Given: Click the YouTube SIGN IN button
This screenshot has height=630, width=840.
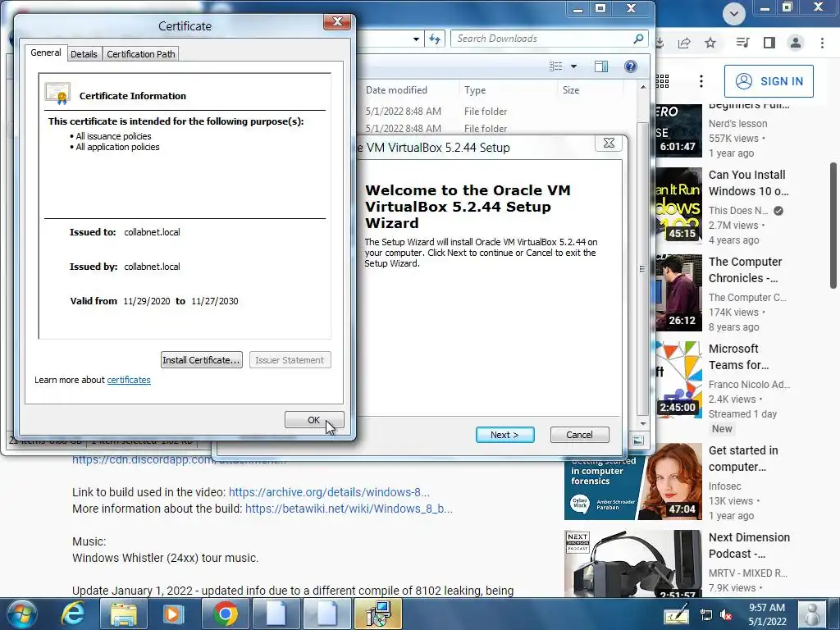Looking at the screenshot, I should [x=769, y=81].
